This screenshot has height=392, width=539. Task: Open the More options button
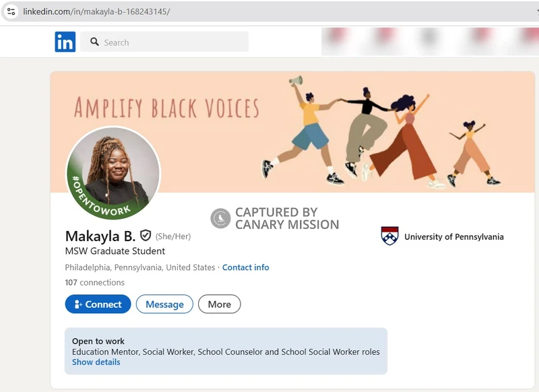pyautogui.click(x=220, y=304)
